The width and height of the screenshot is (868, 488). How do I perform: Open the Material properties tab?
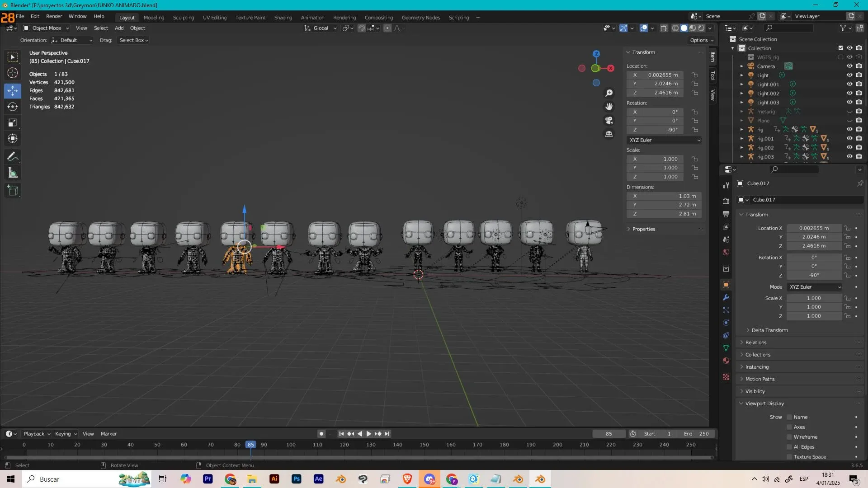coord(726,361)
